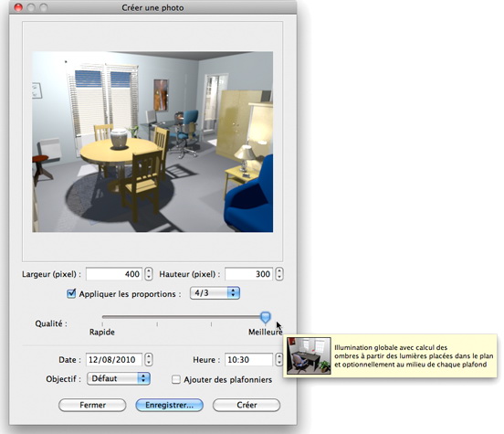Enable Ajouter des plafonniers checkbox

[x=176, y=379]
